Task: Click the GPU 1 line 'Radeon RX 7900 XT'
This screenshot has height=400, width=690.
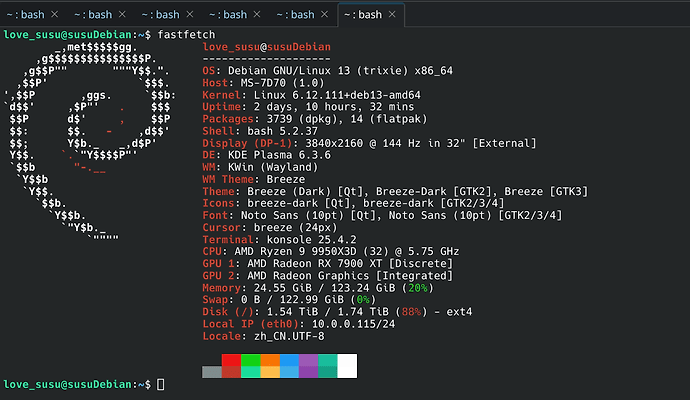Action: pyautogui.click(x=327, y=264)
